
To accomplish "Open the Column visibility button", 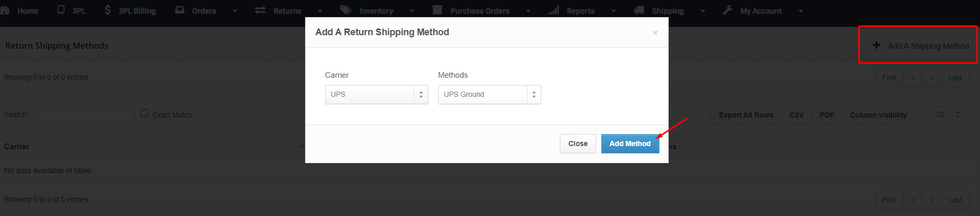I will [x=878, y=115].
